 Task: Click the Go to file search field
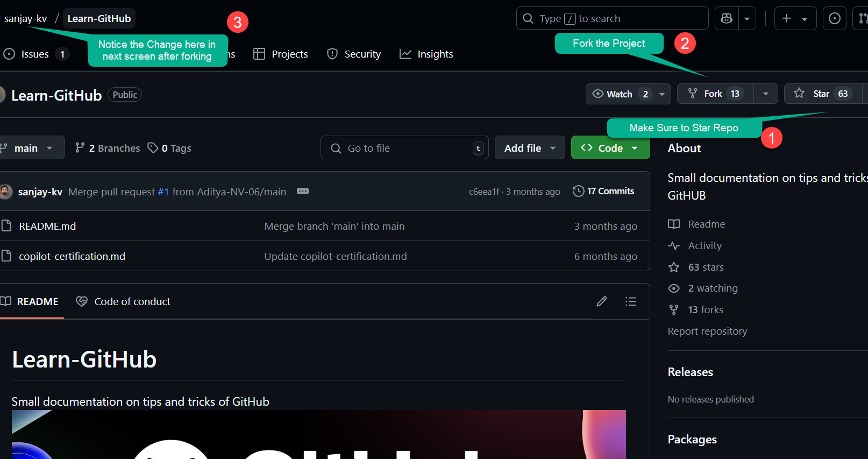[404, 148]
